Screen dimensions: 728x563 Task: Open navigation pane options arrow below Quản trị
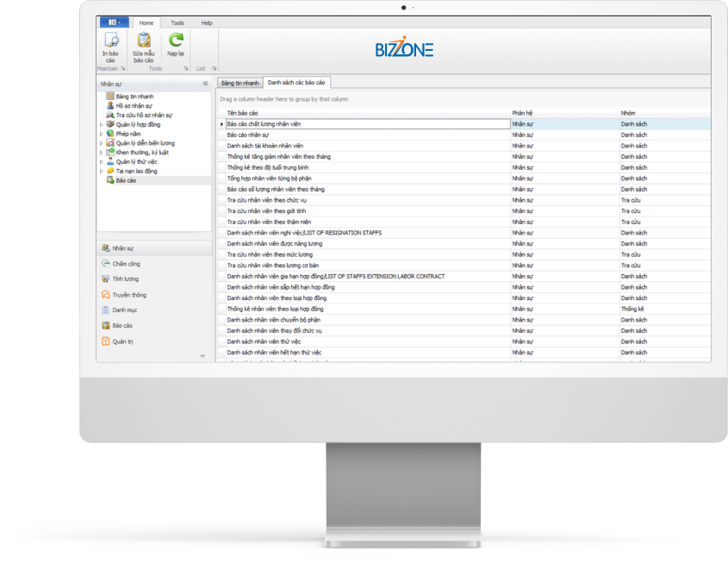202,356
